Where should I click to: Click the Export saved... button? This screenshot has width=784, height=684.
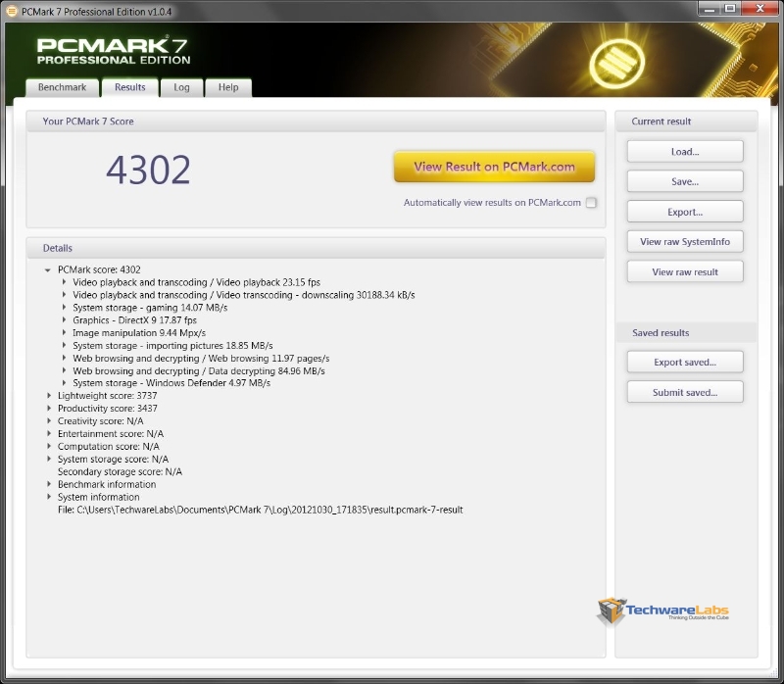pos(685,362)
